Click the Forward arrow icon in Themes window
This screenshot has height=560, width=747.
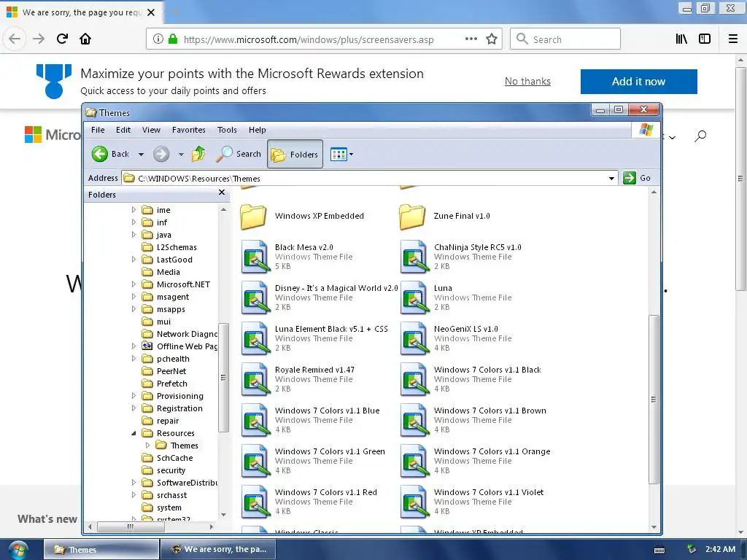click(161, 154)
